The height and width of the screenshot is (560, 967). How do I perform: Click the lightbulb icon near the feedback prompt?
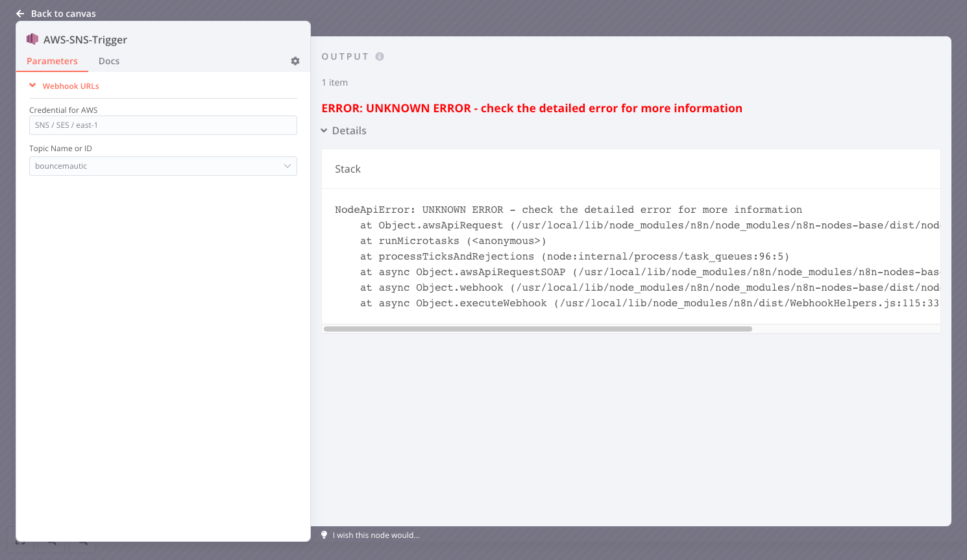(324, 535)
